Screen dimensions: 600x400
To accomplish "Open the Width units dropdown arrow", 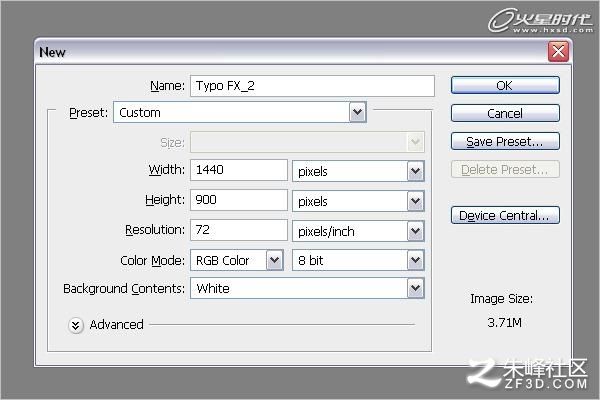I will pyautogui.click(x=416, y=171).
